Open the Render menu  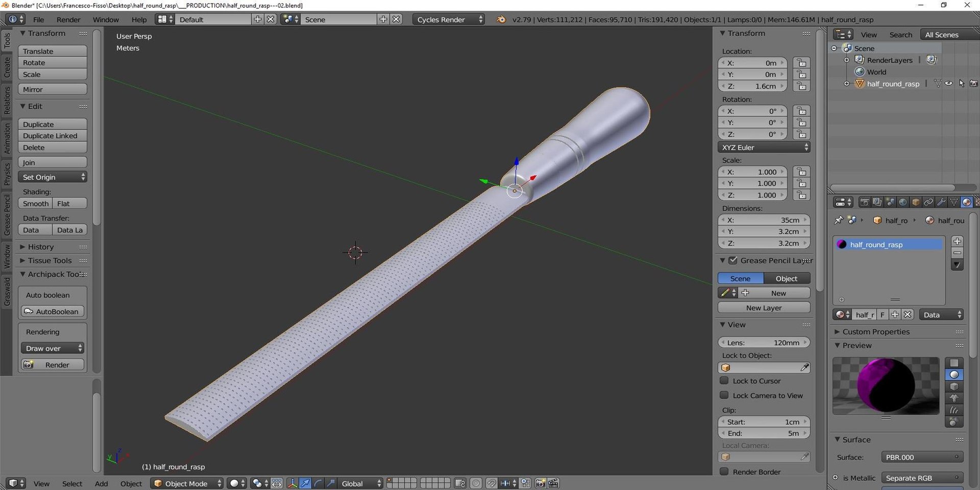pos(68,19)
